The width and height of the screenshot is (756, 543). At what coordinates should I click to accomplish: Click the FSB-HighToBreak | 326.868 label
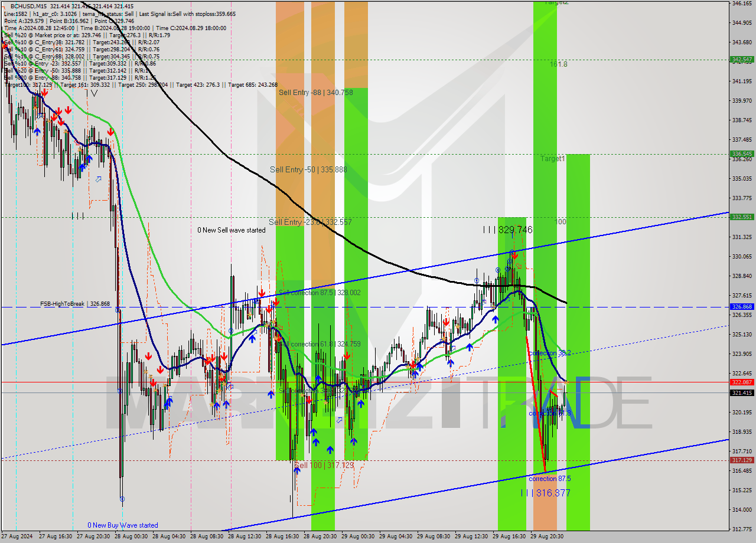(x=75, y=303)
